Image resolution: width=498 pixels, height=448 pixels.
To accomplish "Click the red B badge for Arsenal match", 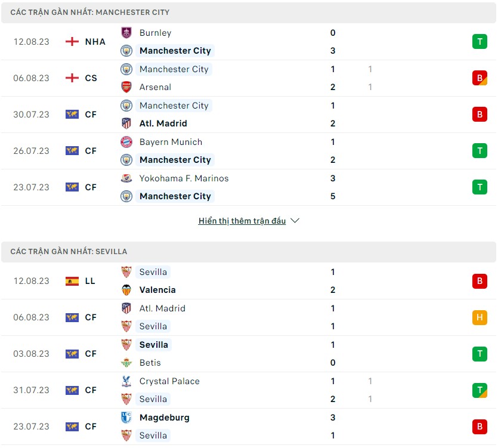I will 480,78.
